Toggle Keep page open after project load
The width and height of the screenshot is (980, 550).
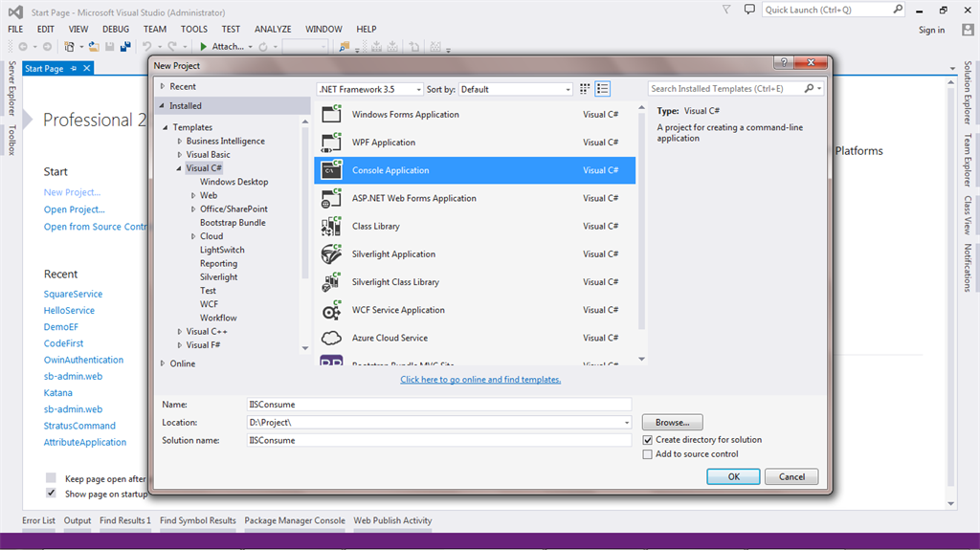(52, 478)
